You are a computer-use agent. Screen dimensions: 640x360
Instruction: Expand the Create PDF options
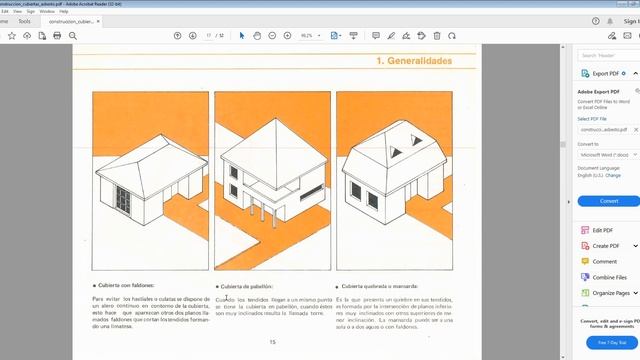tap(636, 246)
